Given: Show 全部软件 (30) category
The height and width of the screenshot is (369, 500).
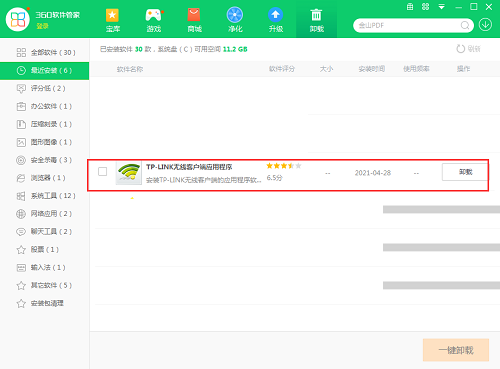Looking at the screenshot, I should coord(45,52).
